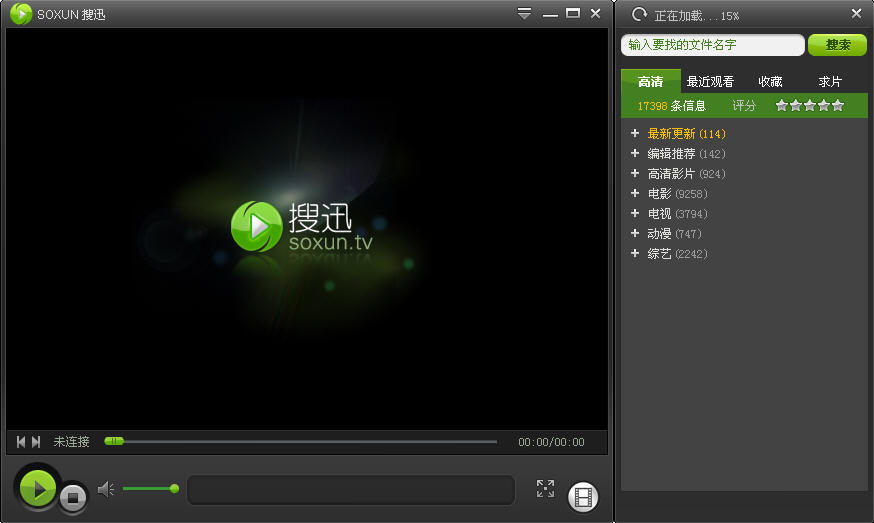Screen dimensions: 874x523
Task: Click the file name search field
Action: (x=712, y=45)
